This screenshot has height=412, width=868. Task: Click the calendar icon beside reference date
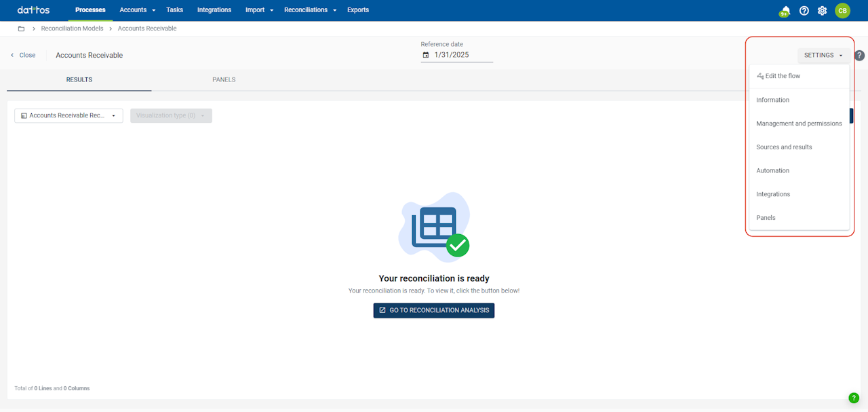[426, 55]
